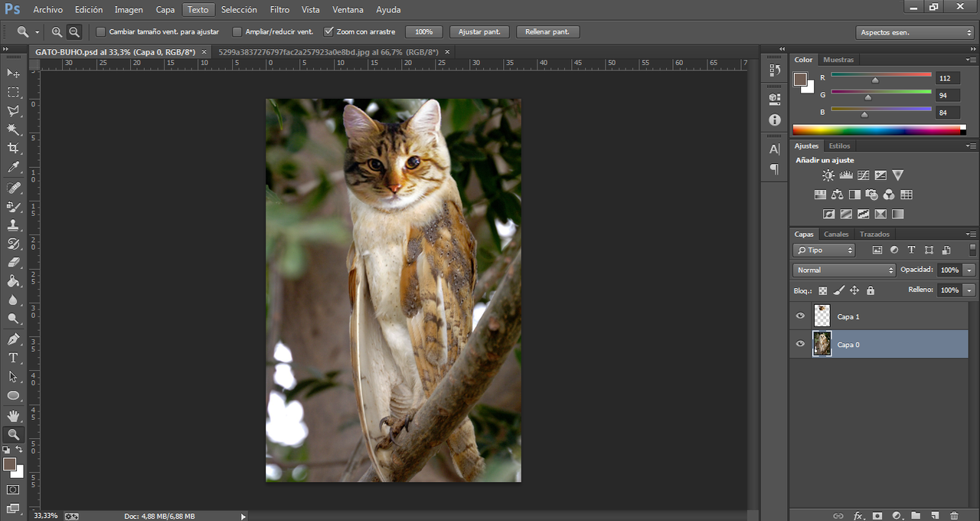Select the Hand tool
This screenshot has width=980, height=521.
[x=13, y=415]
